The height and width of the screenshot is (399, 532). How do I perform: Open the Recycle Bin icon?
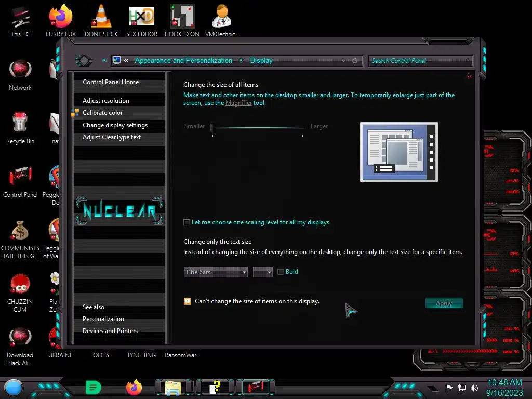tap(20, 128)
